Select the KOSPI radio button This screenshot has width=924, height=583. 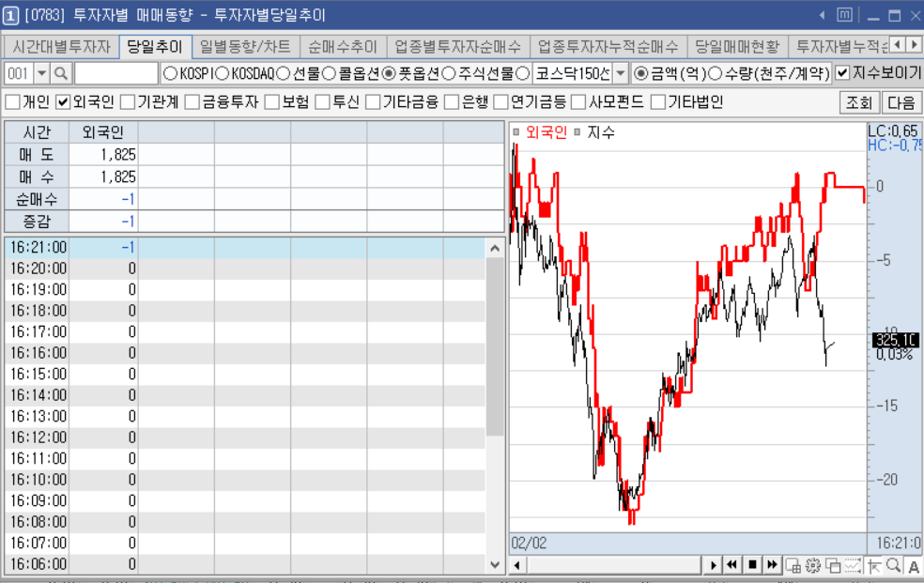(170, 73)
